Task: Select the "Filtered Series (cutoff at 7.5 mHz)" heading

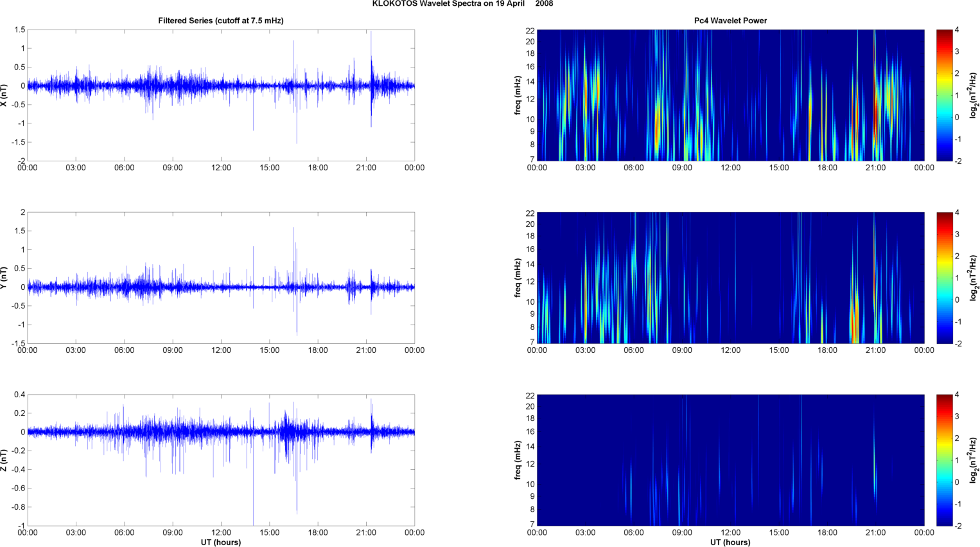Action: pos(221,21)
